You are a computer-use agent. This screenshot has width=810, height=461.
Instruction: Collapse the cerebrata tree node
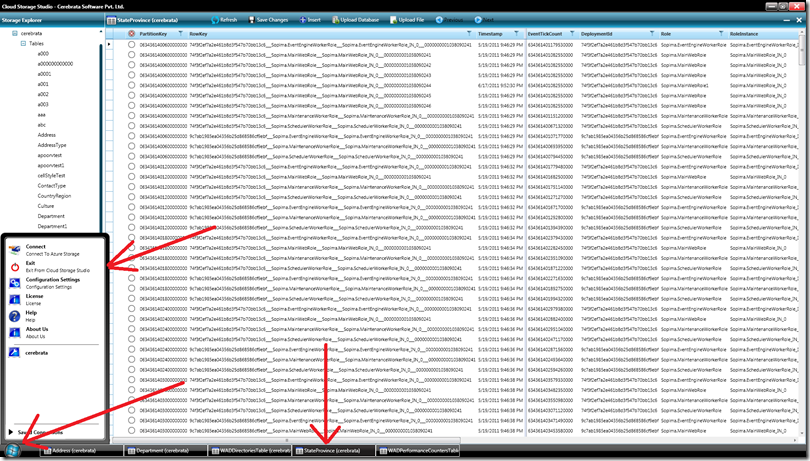(14, 33)
